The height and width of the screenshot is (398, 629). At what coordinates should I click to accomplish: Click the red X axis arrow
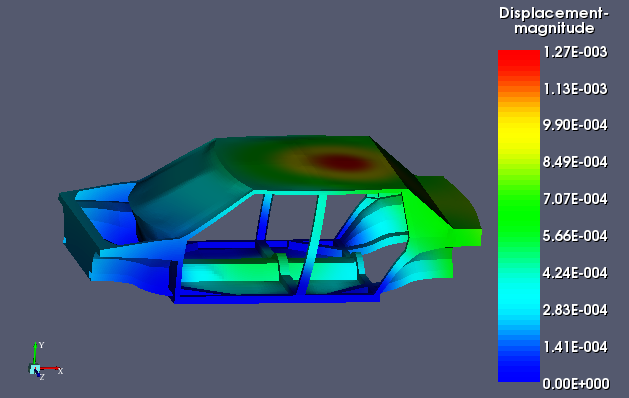click(50, 368)
